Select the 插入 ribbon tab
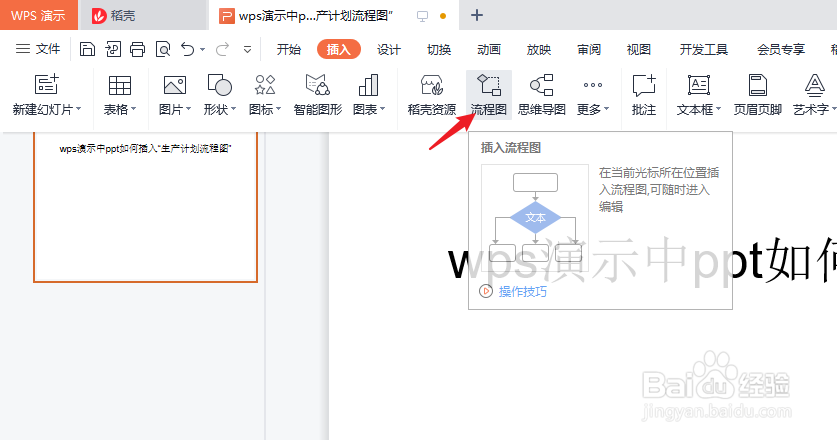Image resolution: width=837 pixels, height=440 pixels. [x=338, y=50]
